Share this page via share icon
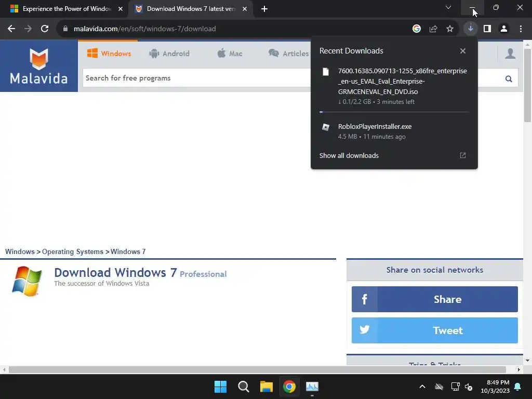The image size is (532, 399). point(433,29)
